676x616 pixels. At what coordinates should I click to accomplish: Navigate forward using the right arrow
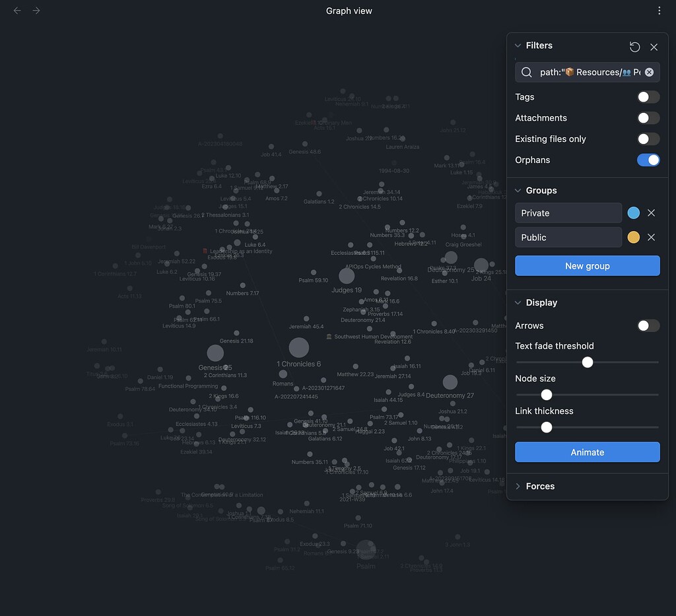point(36,11)
